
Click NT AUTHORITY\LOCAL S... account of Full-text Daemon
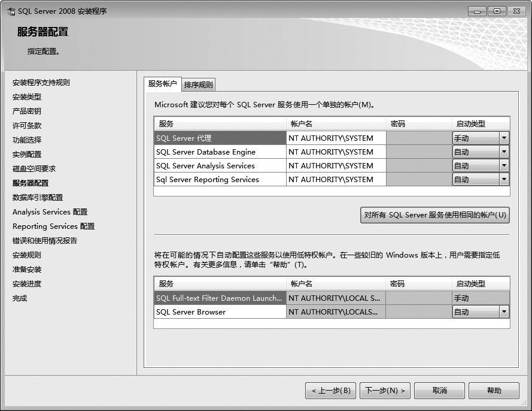pyautogui.click(x=336, y=298)
